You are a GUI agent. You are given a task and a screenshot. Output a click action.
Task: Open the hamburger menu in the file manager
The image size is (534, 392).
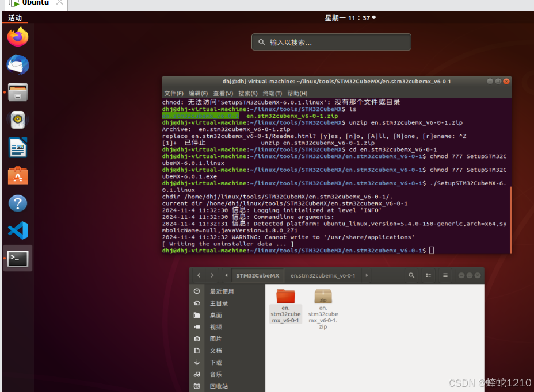pos(445,275)
